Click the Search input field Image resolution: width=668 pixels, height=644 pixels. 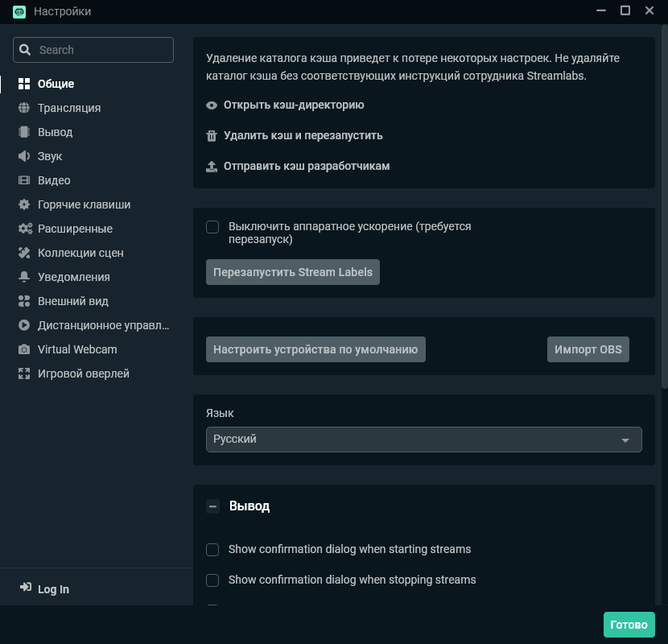[x=93, y=49]
